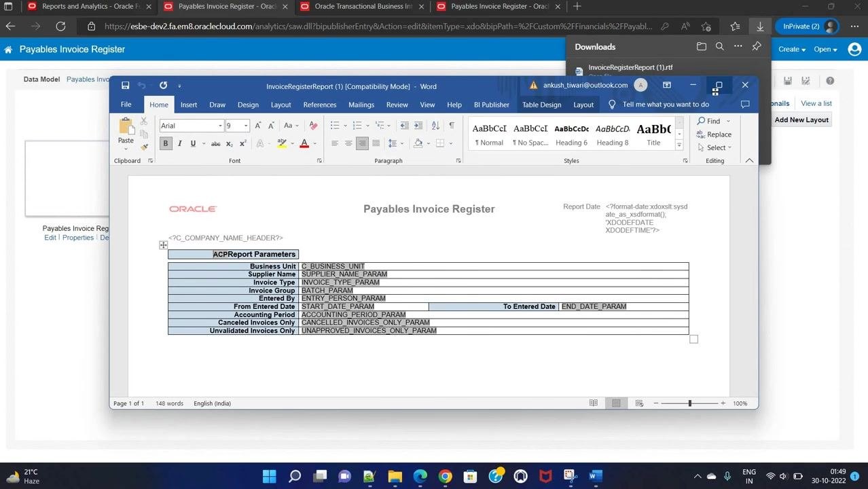Open InvoiceRegisterReport (1).rtf in Downloads
Screen dimensions: 868x489
(x=630, y=67)
